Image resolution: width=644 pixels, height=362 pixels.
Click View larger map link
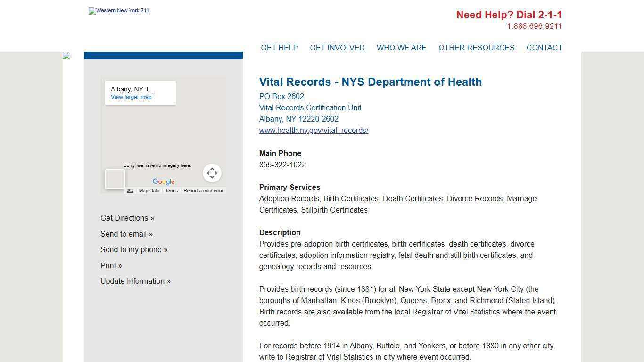click(x=131, y=97)
